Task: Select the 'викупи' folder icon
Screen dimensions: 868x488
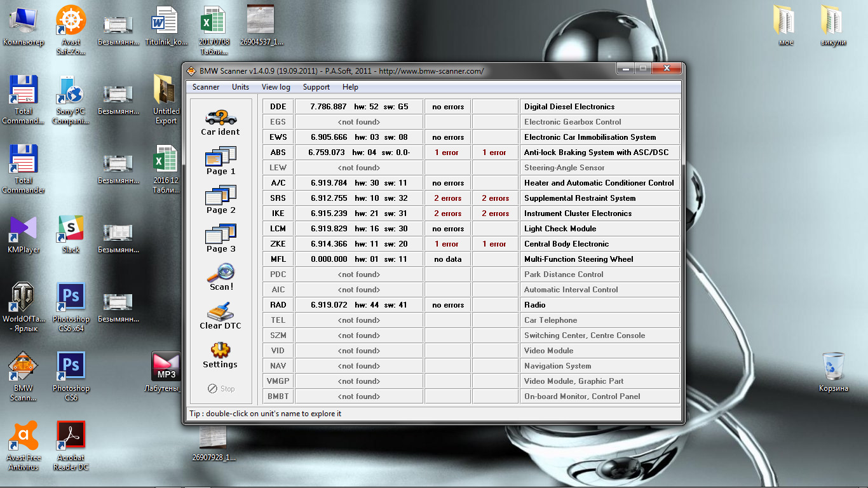Action: (x=833, y=27)
